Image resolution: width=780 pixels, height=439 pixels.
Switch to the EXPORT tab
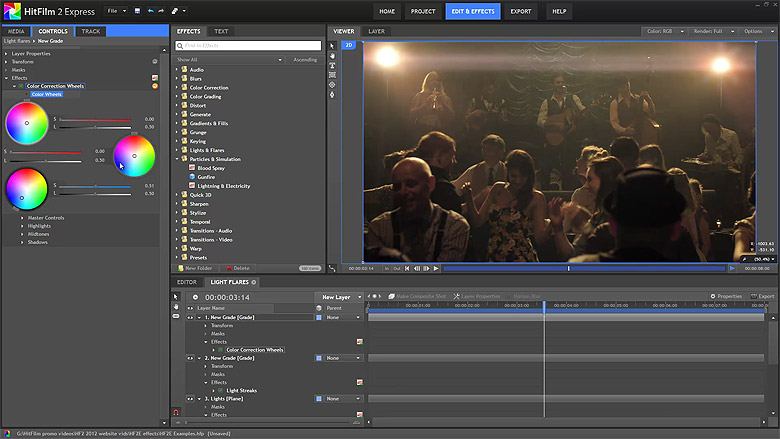click(x=520, y=11)
